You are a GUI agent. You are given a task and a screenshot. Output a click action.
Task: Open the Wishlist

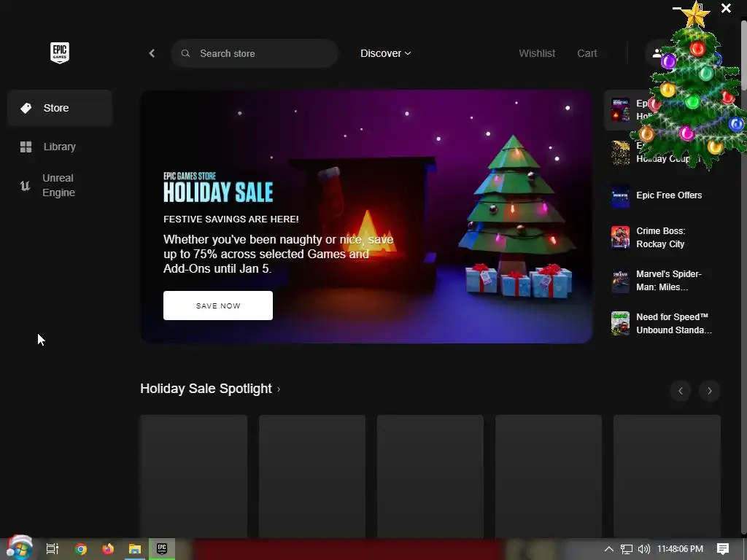[x=537, y=53]
